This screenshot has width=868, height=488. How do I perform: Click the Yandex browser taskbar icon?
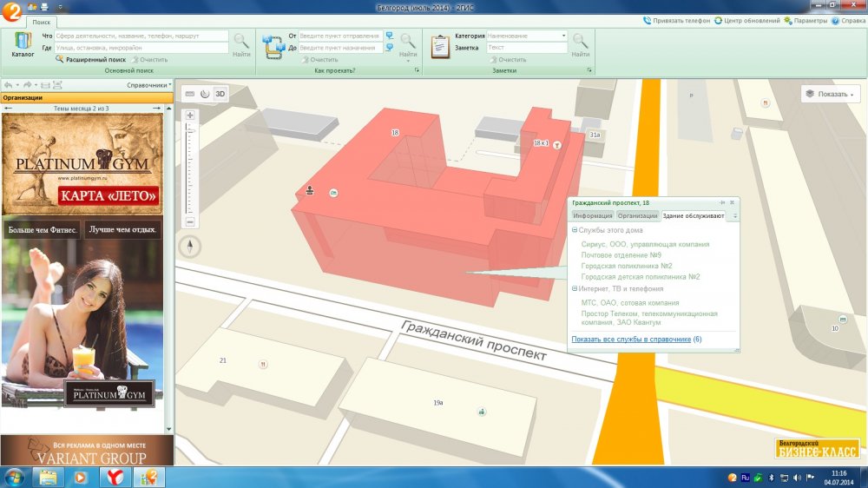(x=114, y=477)
